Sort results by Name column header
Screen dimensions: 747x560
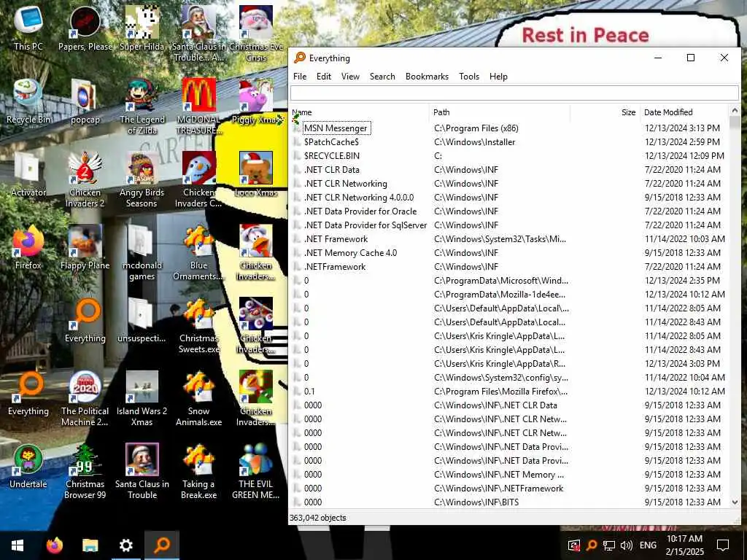coord(359,112)
